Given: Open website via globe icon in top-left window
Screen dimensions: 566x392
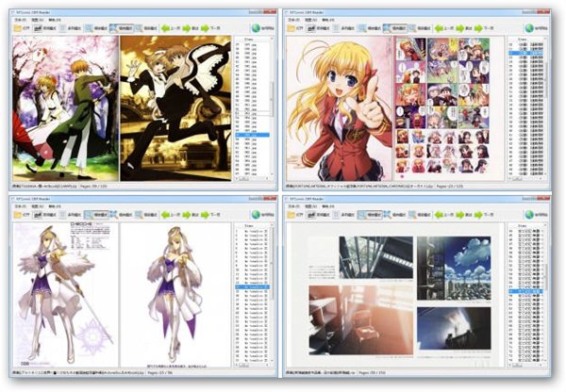Looking at the screenshot, I should pyautogui.click(x=256, y=28).
